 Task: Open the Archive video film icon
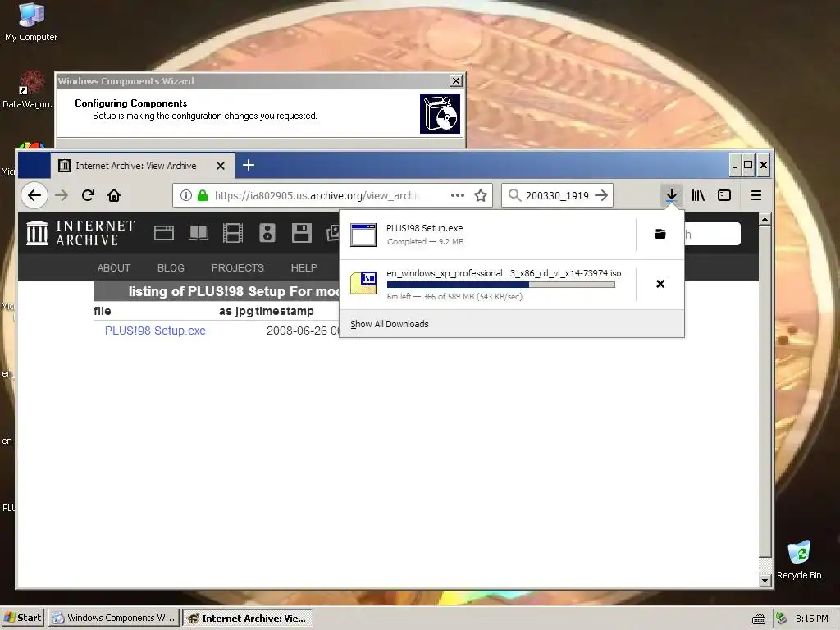(232, 233)
